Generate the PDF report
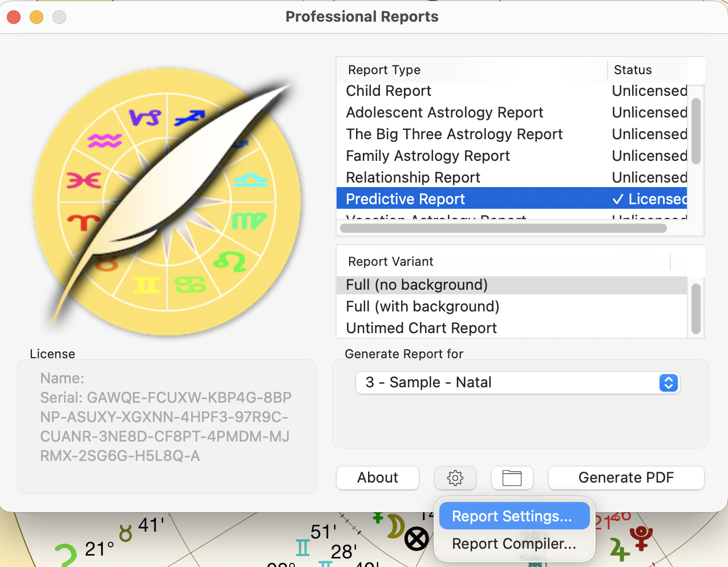The height and width of the screenshot is (567, 728). tap(626, 478)
